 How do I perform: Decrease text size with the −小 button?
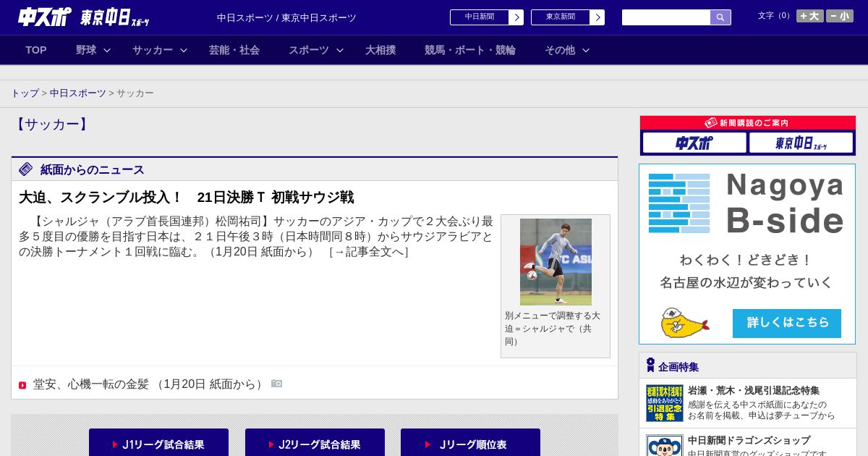click(x=840, y=16)
